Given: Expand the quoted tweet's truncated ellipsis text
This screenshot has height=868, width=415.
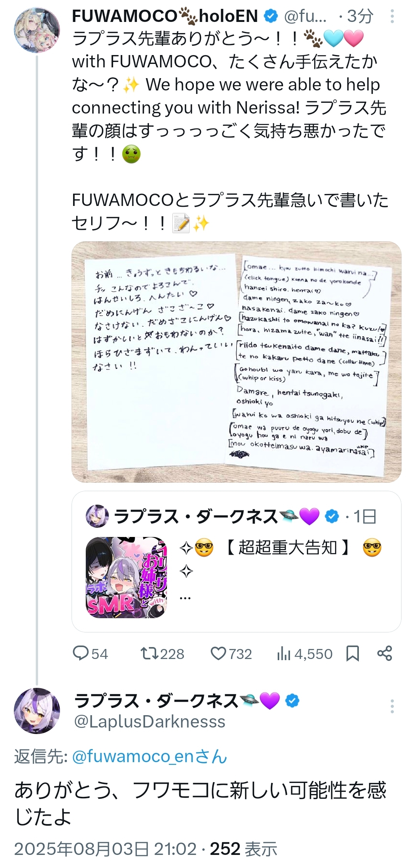Looking at the screenshot, I should point(185,598).
